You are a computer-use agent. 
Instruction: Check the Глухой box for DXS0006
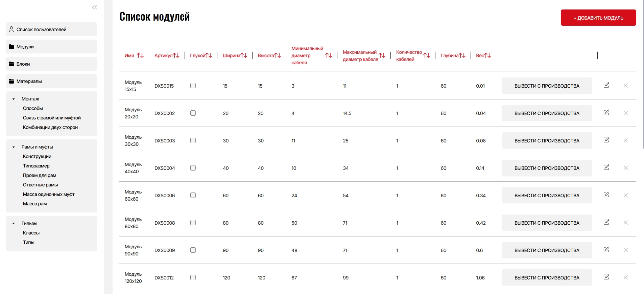pos(193,195)
